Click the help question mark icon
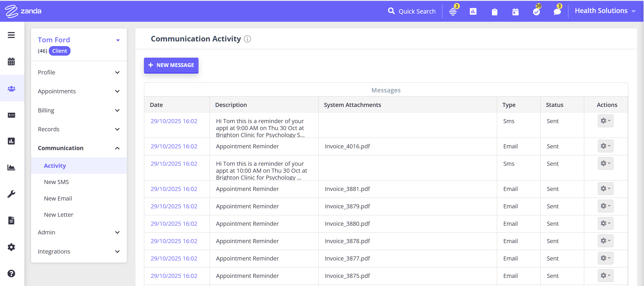 point(11,274)
